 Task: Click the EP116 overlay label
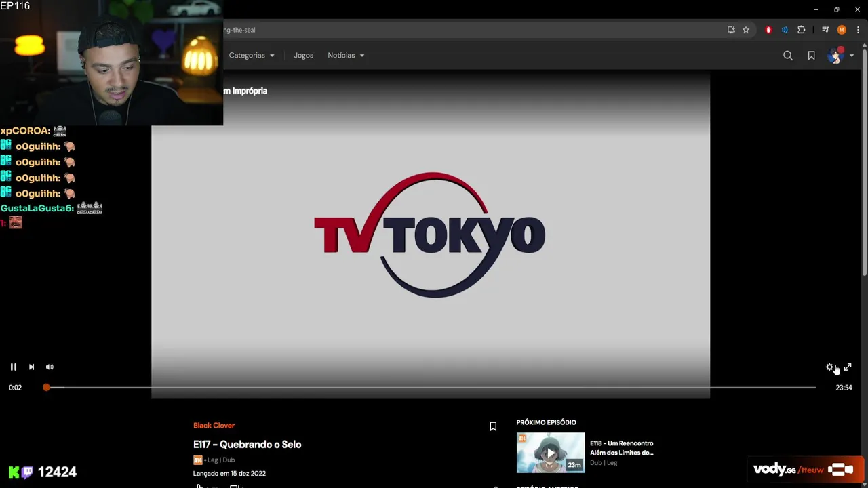15,6
